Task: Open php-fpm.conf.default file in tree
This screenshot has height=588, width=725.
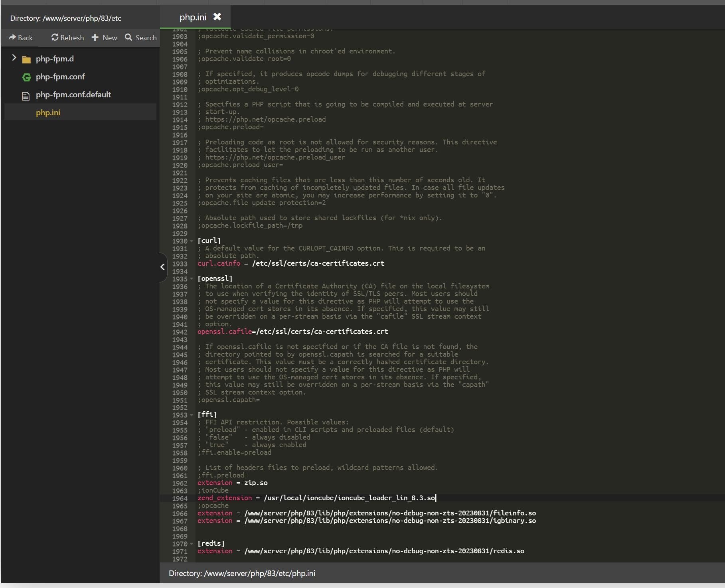Action: click(x=73, y=95)
